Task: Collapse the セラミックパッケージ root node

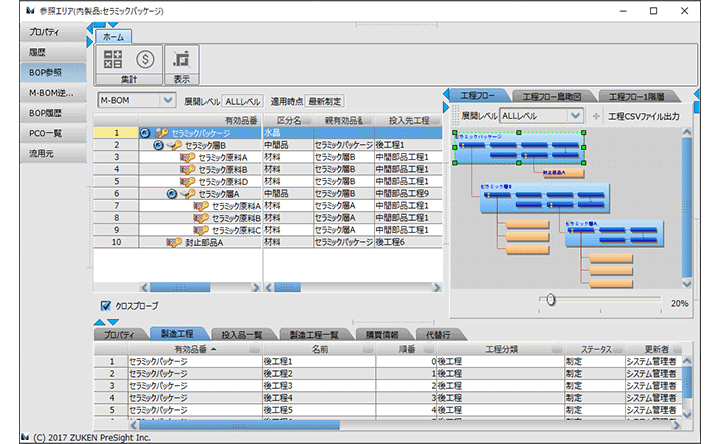Action: (x=145, y=132)
